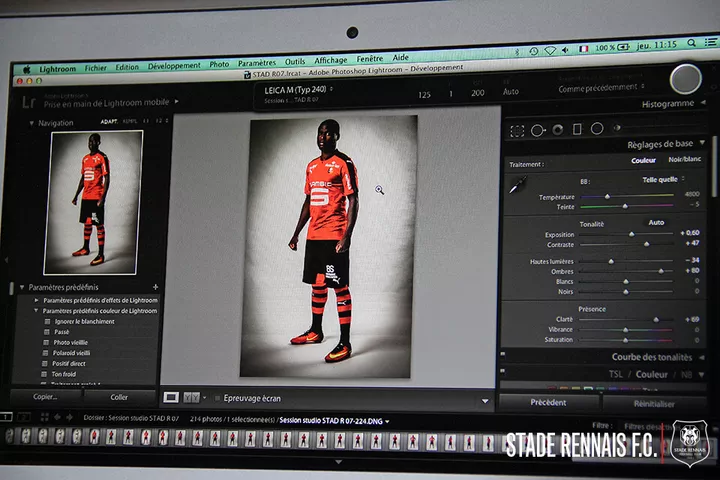Select the Spot removal tool
The height and width of the screenshot is (480, 720).
[537, 130]
